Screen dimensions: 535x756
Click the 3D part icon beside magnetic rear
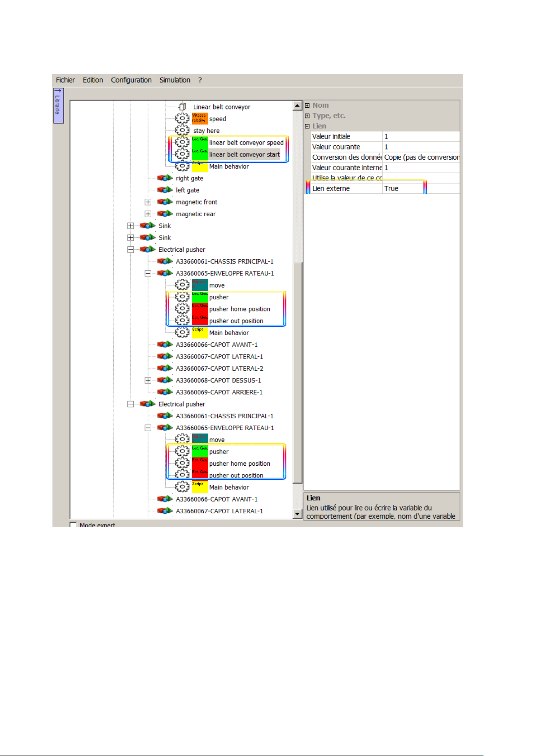pyautogui.click(x=165, y=214)
